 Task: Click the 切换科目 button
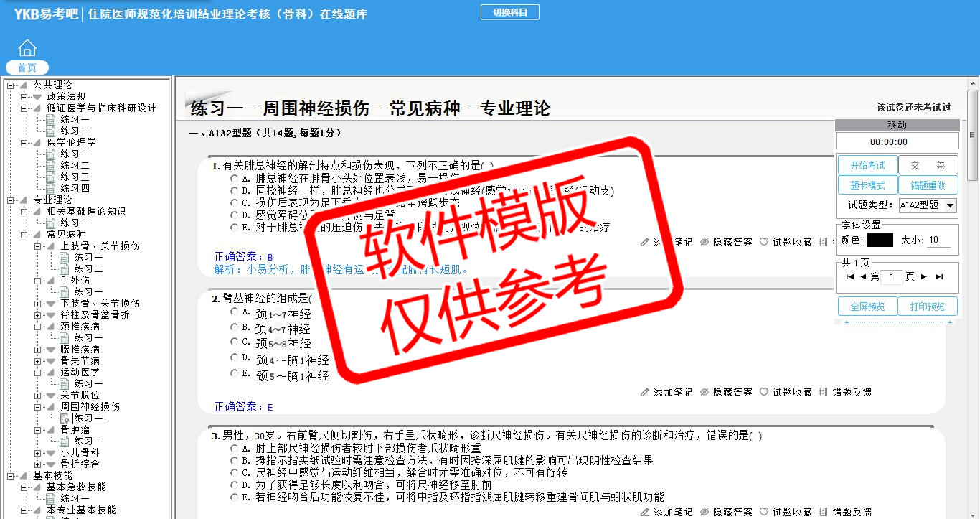509,12
